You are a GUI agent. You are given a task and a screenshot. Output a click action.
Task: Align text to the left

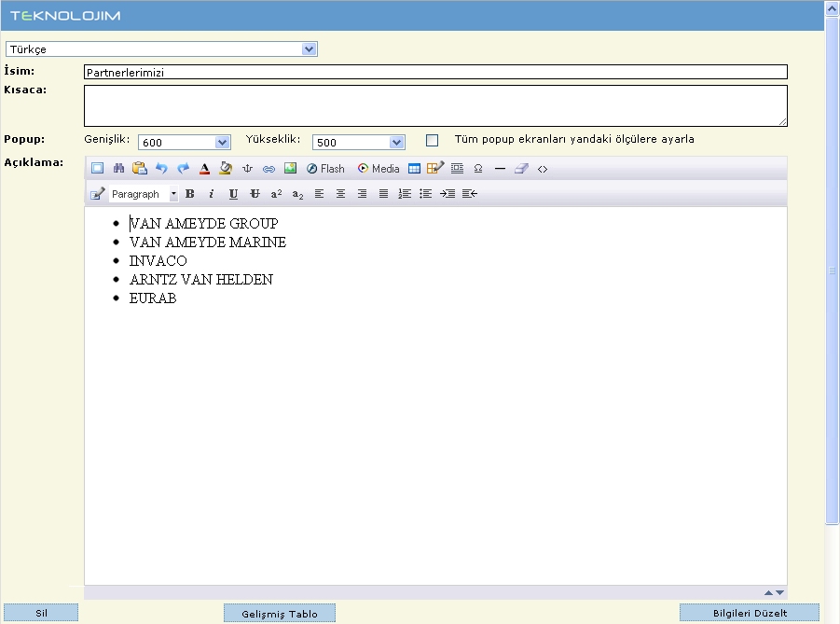click(x=319, y=193)
